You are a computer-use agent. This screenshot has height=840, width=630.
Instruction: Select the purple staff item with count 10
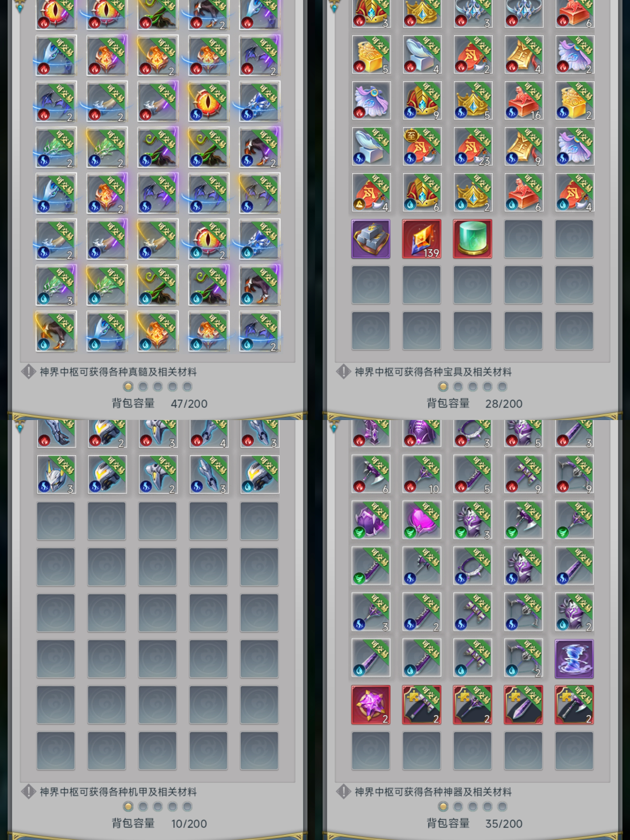(421, 474)
